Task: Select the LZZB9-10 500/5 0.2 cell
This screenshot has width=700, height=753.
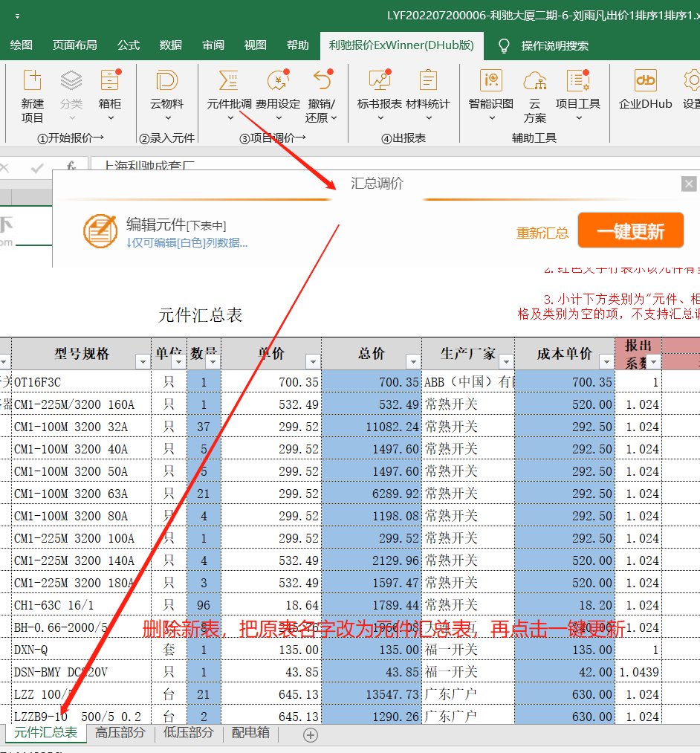Action: (x=82, y=717)
